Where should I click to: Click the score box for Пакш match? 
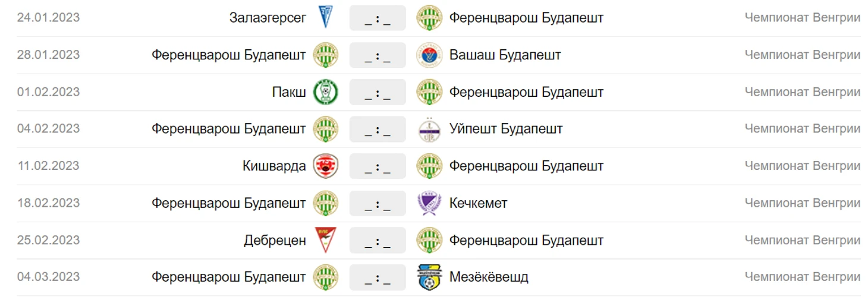click(378, 92)
